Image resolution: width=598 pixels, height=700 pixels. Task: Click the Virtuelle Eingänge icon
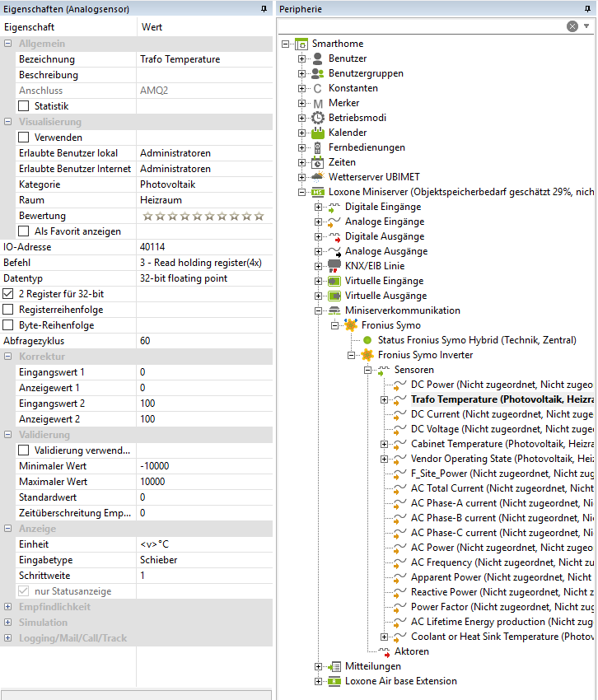point(334,281)
